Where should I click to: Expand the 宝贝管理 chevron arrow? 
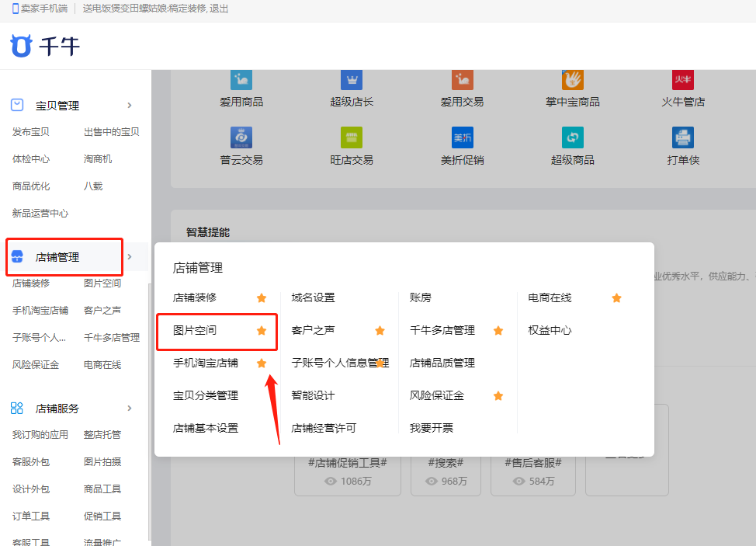click(x=129, y=105)
